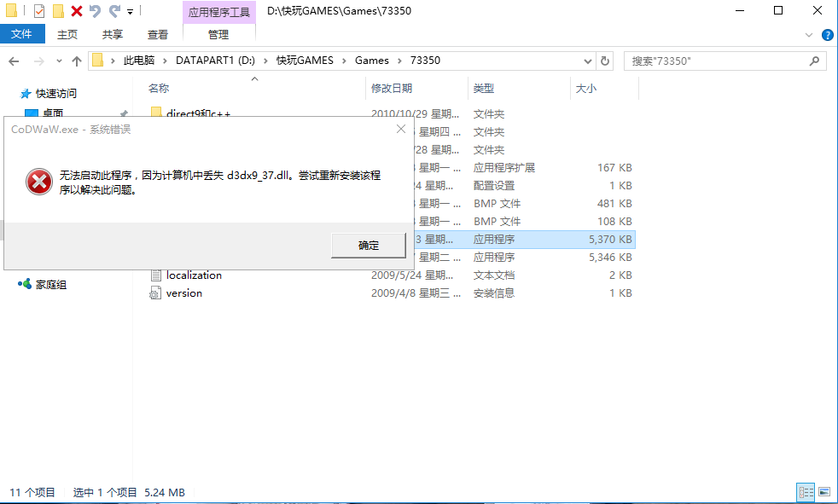Click the red error icon in the dialog
838x504 pixels.
tap(39, 182)
